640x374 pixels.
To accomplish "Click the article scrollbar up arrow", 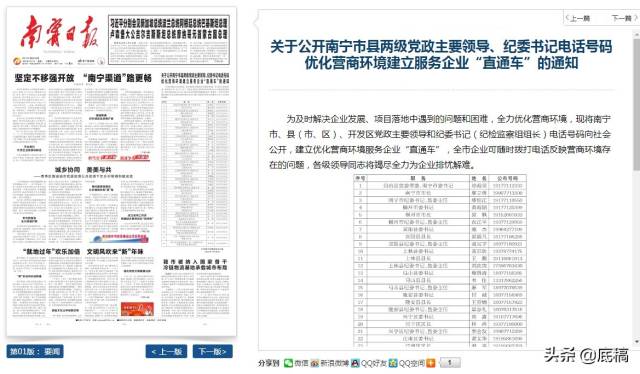I will 636,36.
